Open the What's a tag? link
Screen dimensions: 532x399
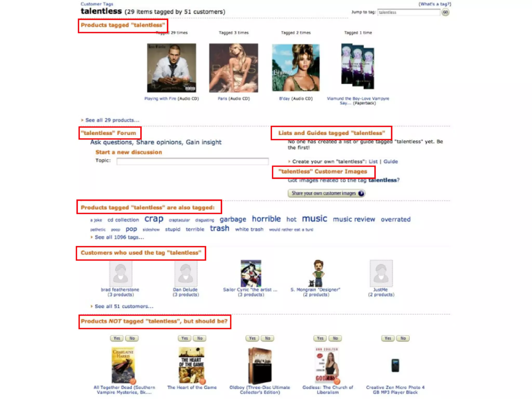tap(435, 4)
